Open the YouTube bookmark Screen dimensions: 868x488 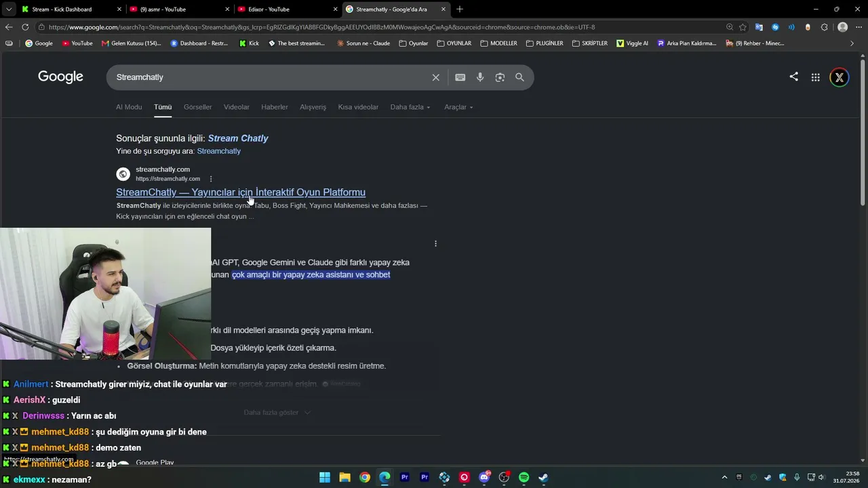click(77, 43)
